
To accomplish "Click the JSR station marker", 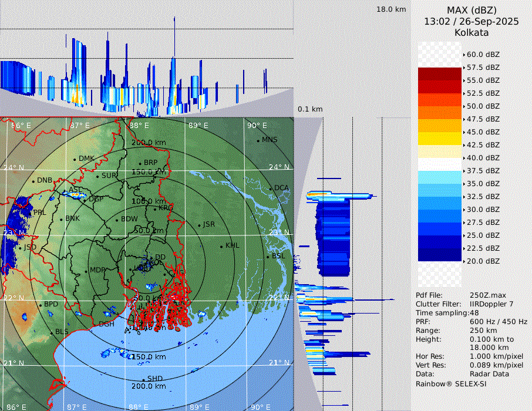I will pyautogui.click(x=198, y=225).
